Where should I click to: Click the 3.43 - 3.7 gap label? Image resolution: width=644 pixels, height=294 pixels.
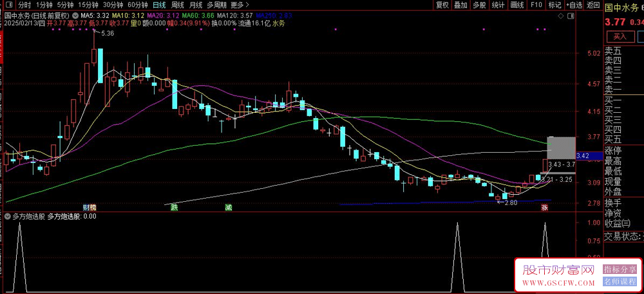tap(562, 165)
